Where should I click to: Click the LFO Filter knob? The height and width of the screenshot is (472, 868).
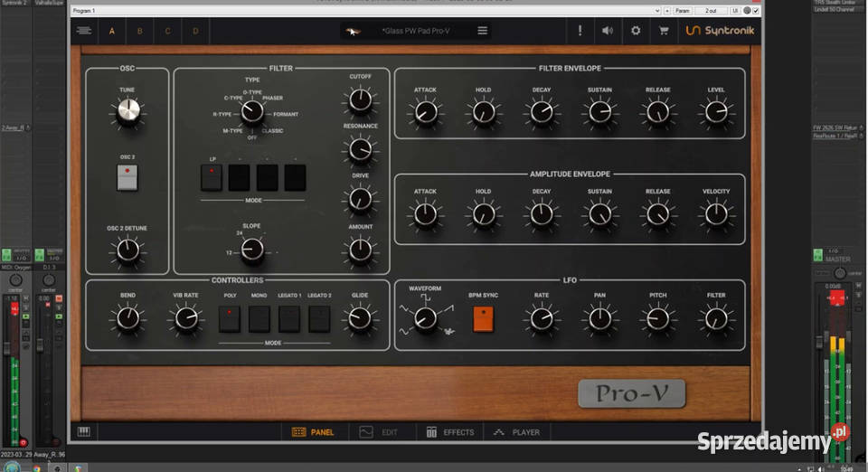[x=716, y=319]
